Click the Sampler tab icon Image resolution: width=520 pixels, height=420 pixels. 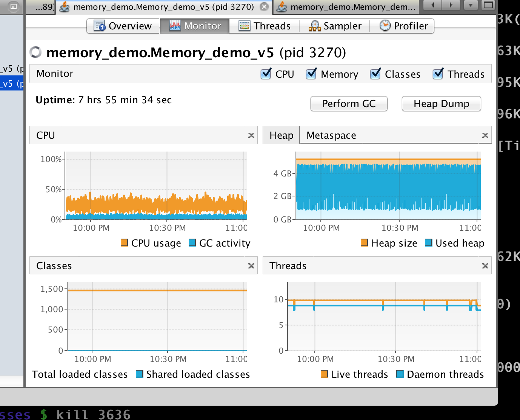314,26
